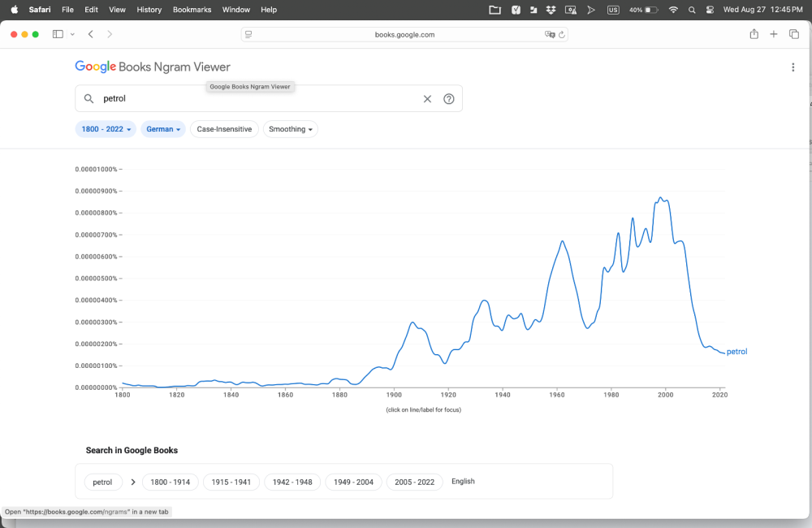Open the search help question mark icon
The image size is (812, 528).
click(448, 99)
